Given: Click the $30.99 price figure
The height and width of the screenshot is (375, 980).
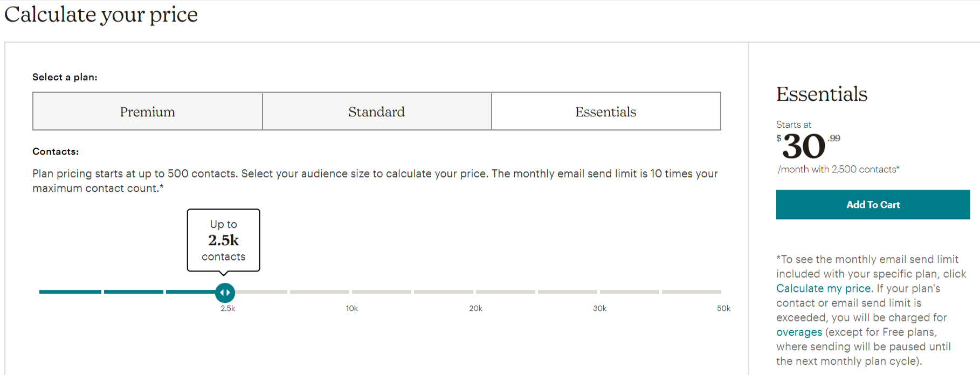Looking at the screenshot, I should 808,146.
